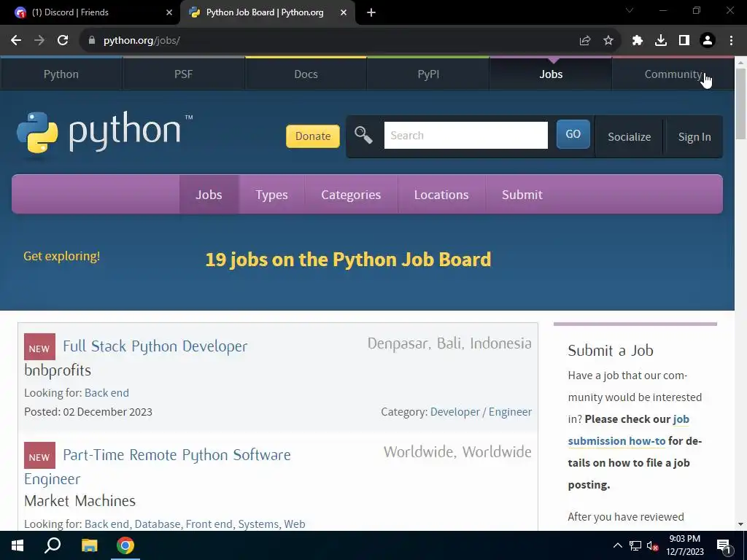
Task: Switch to the Discord Friends tab
Action: [90, 13]
